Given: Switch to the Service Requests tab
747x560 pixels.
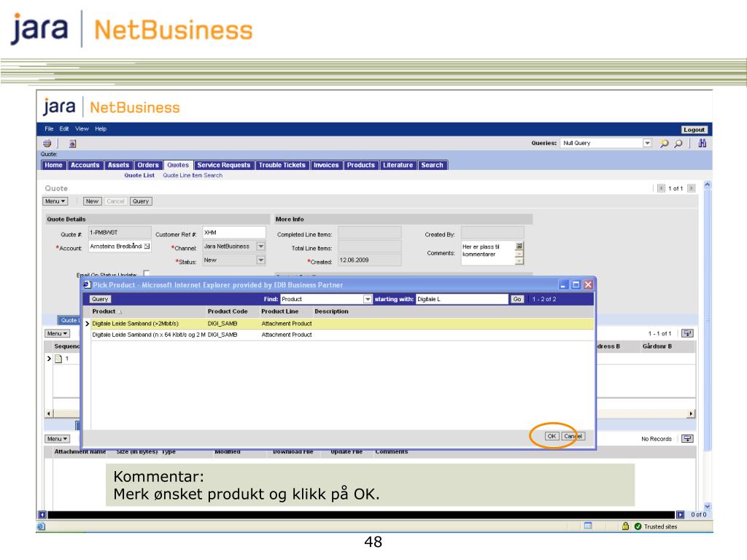Looking at the screenshot, I should click(224, 166).
